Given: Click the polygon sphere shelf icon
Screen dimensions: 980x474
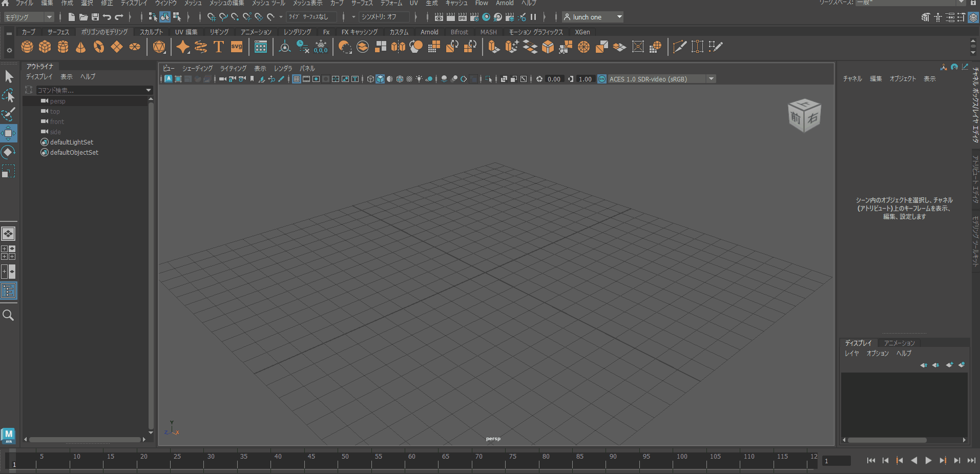Looking at the screenshot, I should [27, 47].
